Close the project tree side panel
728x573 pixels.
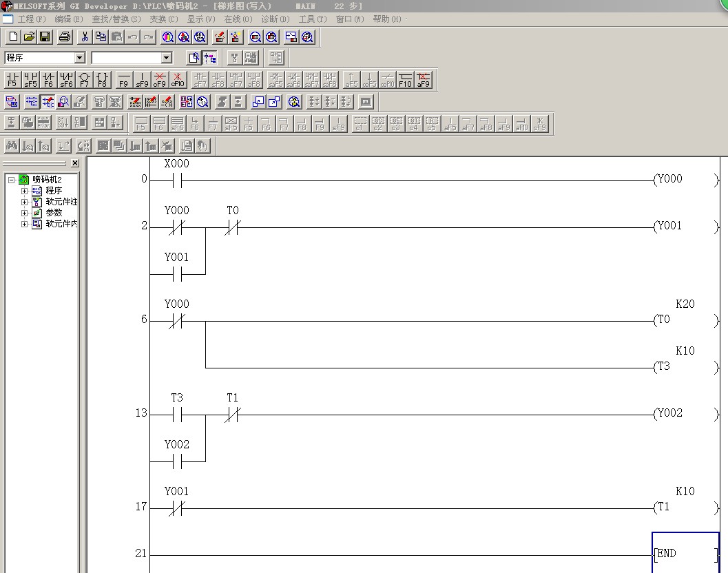(75, 163)
